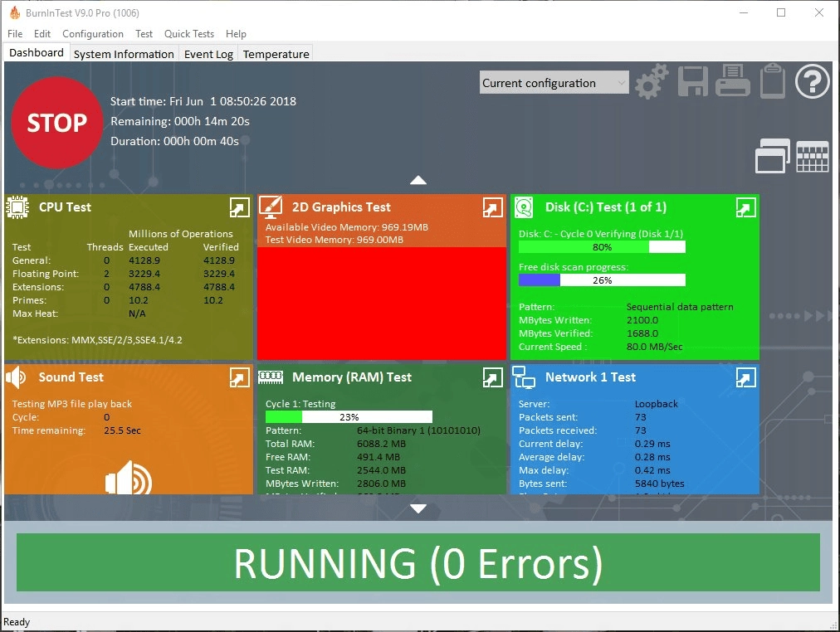
Task: Click the Time remaining 25.5 Sec value
Action: point(122,430)
